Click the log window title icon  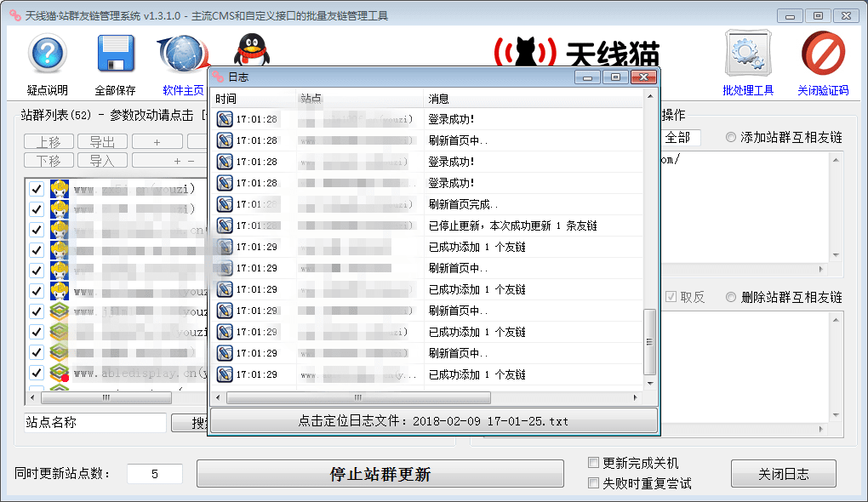tap(218, 77)
